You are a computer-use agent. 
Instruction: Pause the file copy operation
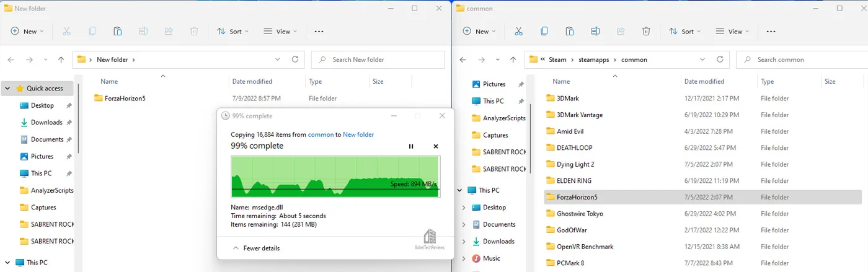(411, 146)
